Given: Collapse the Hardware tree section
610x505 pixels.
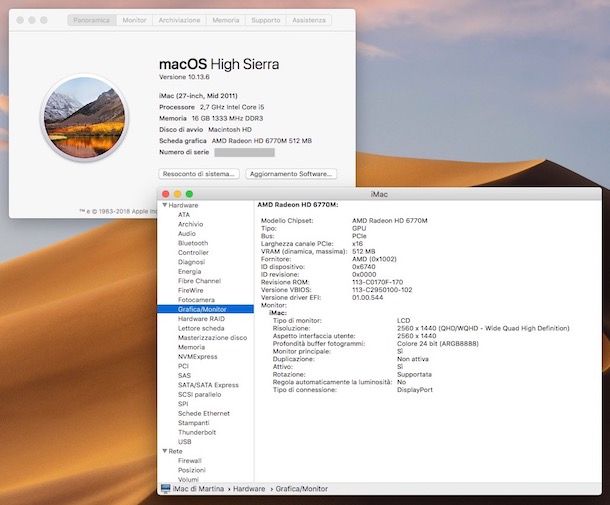Looking at the screenshot, I should (165, 205).
